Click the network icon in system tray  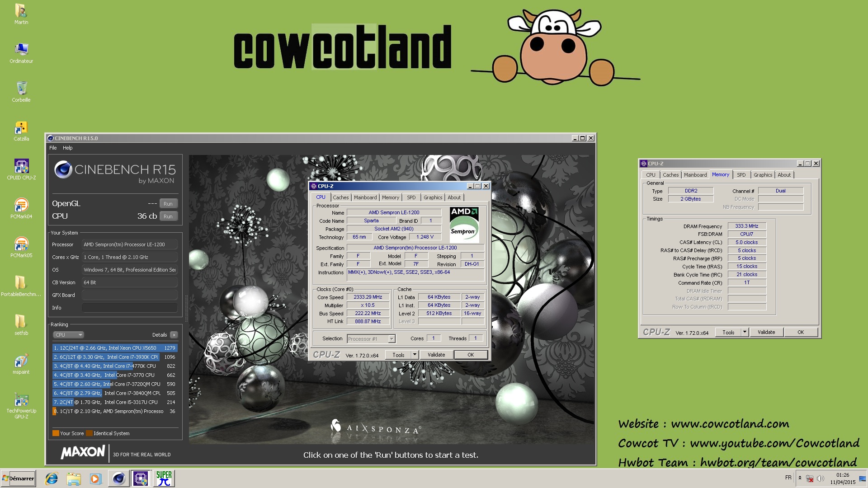point(810,479)
